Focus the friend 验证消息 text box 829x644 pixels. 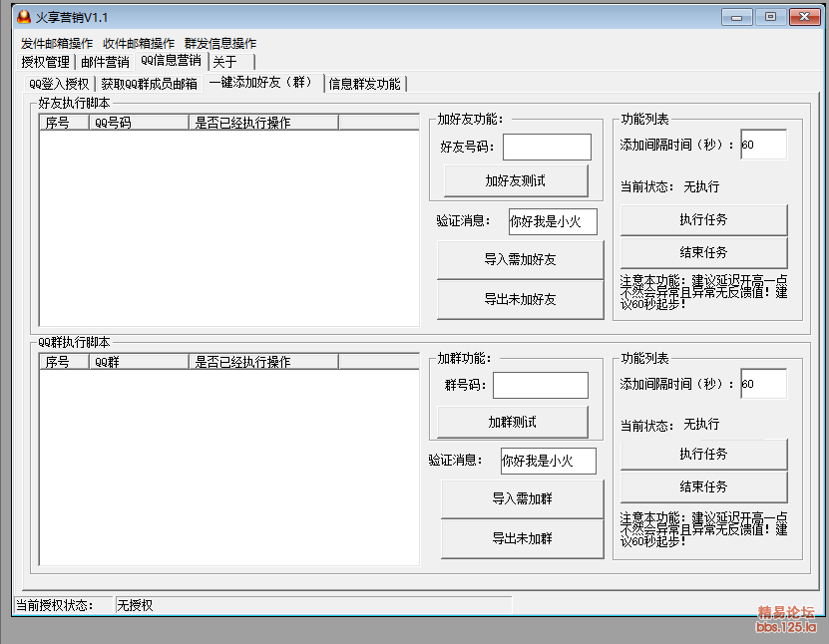pos(553,221)
